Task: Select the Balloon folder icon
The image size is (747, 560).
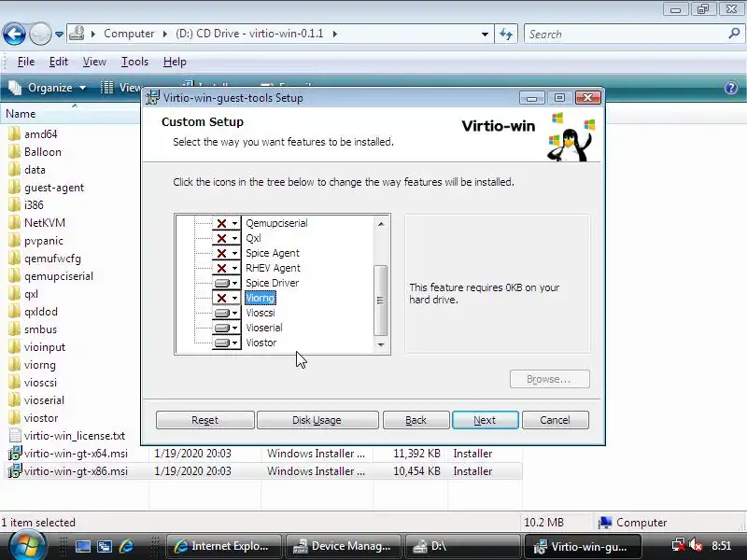Action: [x=15, y=152]
